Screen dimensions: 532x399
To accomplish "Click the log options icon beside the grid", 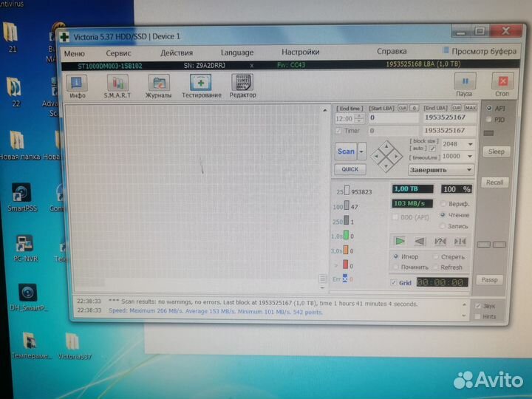I will tap(322, 279).
